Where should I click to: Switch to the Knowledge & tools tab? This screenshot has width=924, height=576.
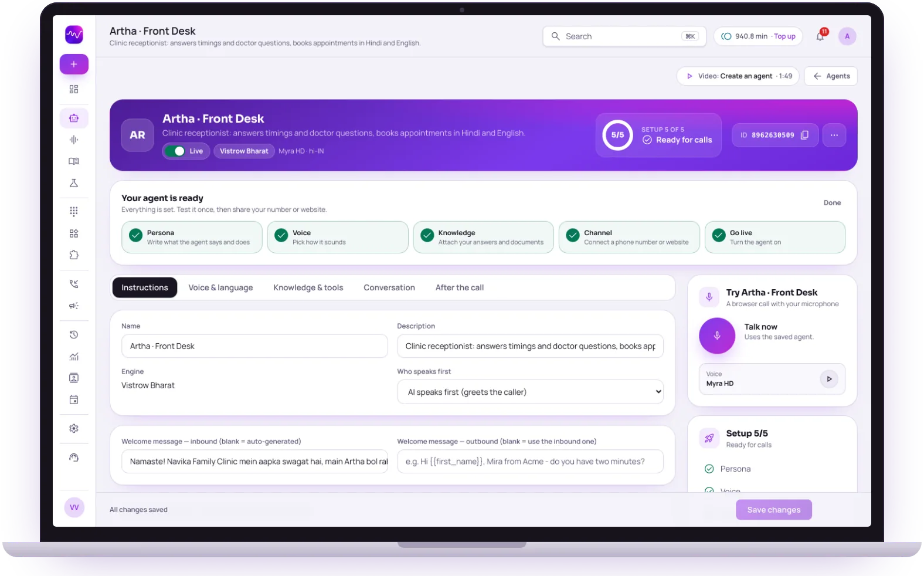(x=308, y=287)
